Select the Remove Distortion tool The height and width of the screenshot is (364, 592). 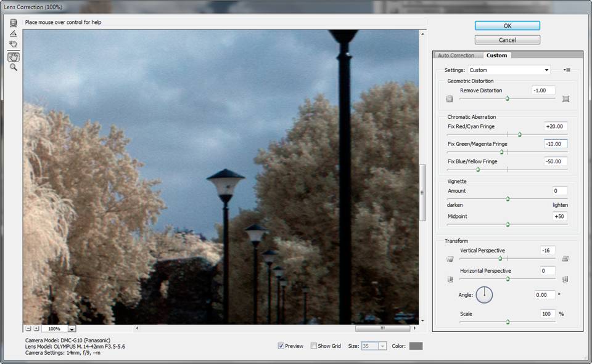(x=13, y=23)
